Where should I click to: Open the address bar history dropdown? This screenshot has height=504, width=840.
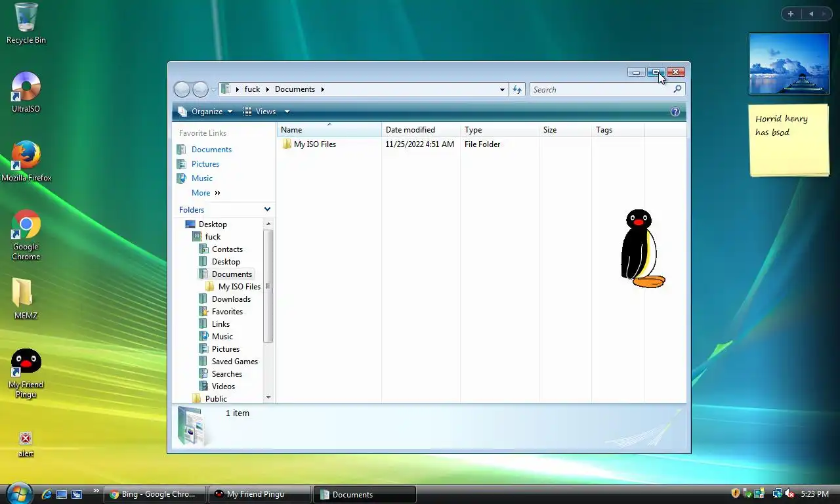click(502, 89)
